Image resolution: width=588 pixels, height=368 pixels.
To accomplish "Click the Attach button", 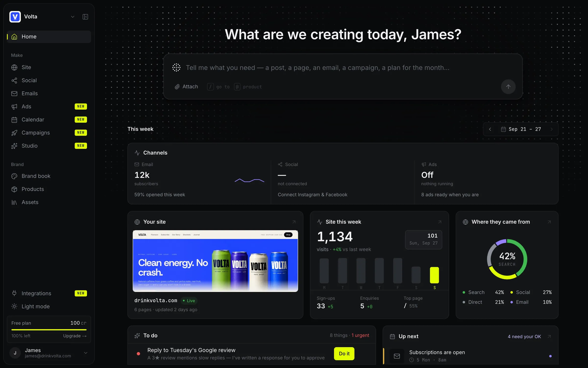I will pos(186,87).
